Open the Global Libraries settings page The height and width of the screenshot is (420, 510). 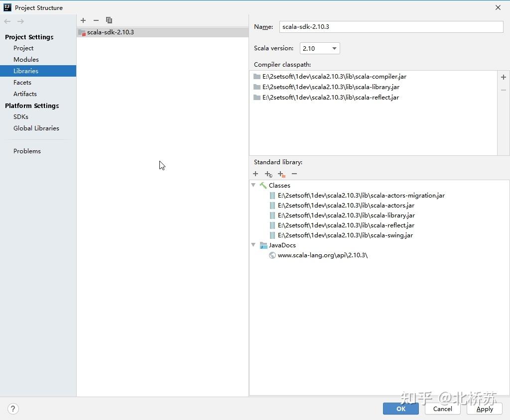[36, 128]
